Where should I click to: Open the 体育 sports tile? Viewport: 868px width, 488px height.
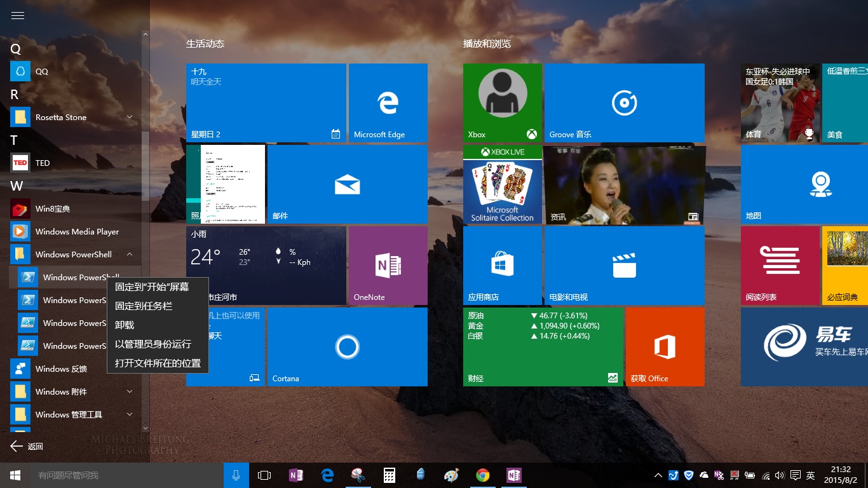tap(780, 103)
